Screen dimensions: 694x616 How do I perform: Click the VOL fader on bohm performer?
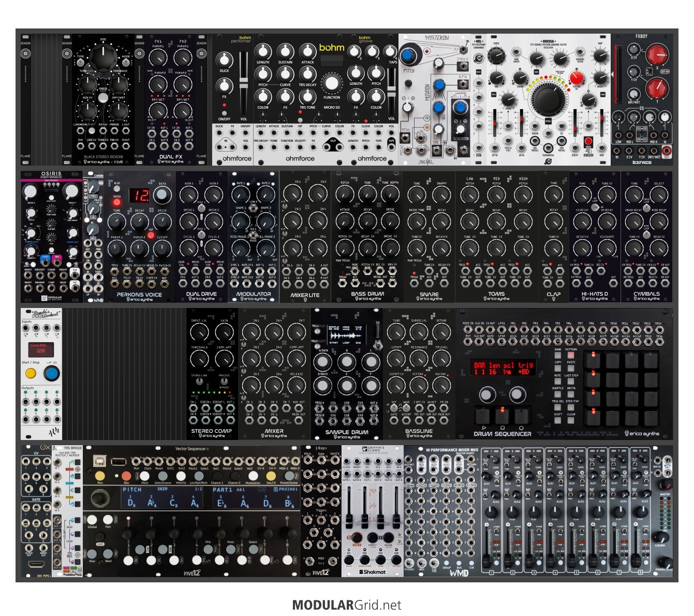click(244, 83)
